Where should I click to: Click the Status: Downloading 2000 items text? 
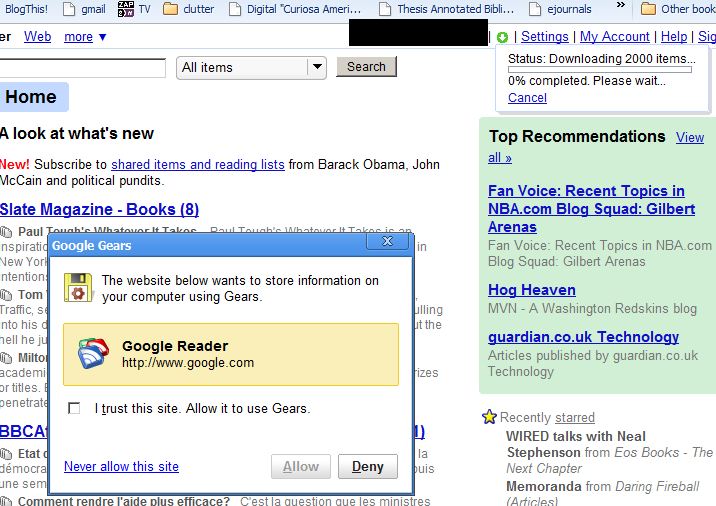coord(602,59)
